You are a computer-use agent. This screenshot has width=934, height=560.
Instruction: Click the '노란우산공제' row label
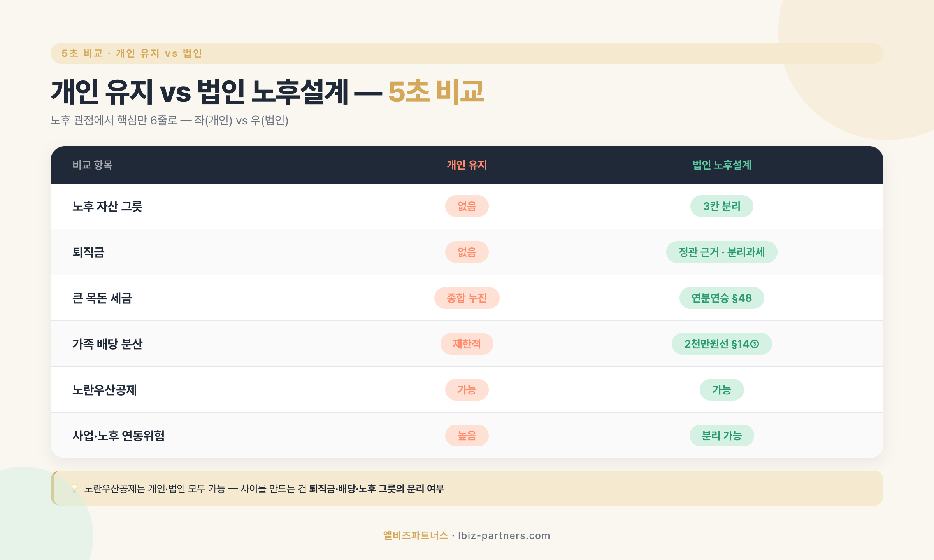105,390
